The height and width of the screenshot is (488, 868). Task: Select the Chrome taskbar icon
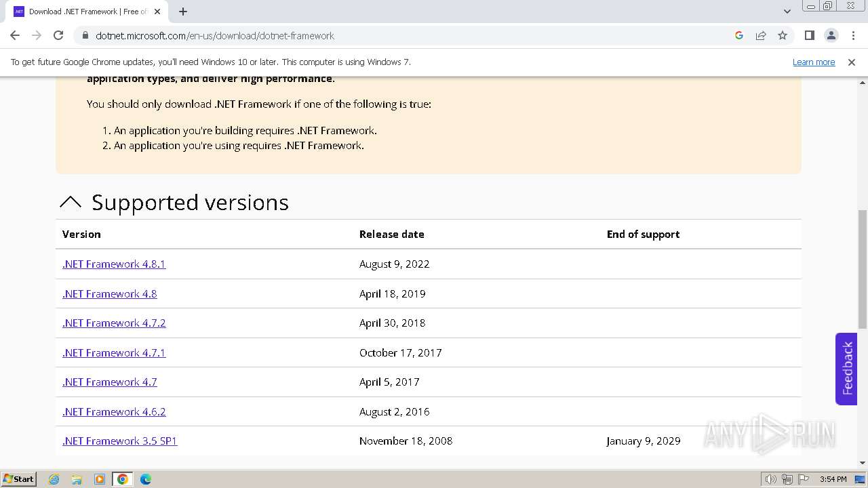123,479
